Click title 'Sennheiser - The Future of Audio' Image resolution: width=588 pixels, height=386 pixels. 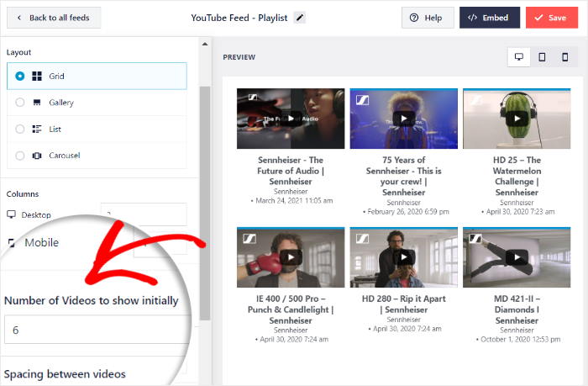[x=291, y=171]
